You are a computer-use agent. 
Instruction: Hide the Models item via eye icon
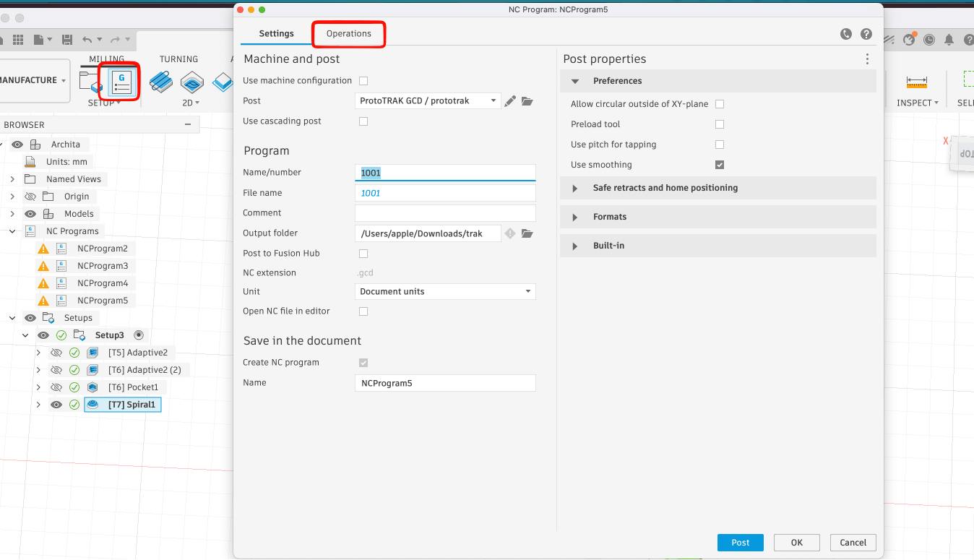(30, 214)
